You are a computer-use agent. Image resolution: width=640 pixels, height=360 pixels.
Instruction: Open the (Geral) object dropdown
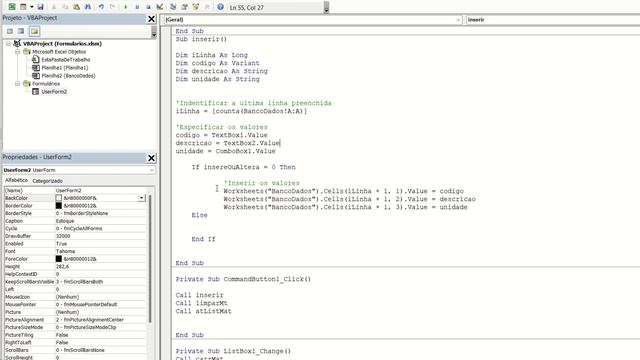pyautogui.click(x=458, y=20)
